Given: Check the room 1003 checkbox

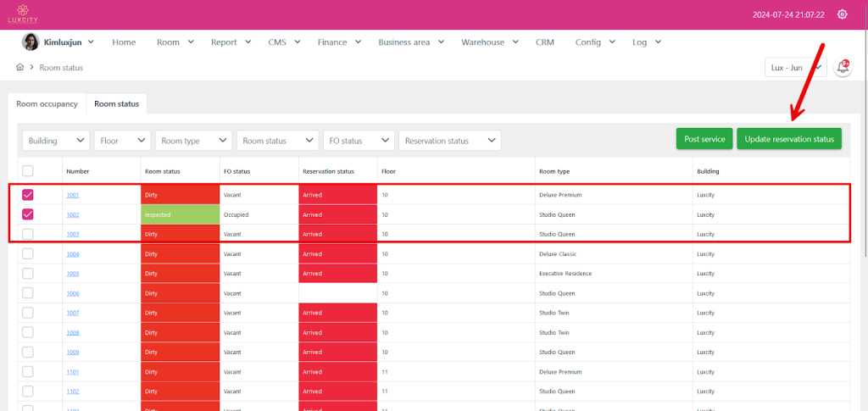Looking at the screenshot, I should point(28,234).
